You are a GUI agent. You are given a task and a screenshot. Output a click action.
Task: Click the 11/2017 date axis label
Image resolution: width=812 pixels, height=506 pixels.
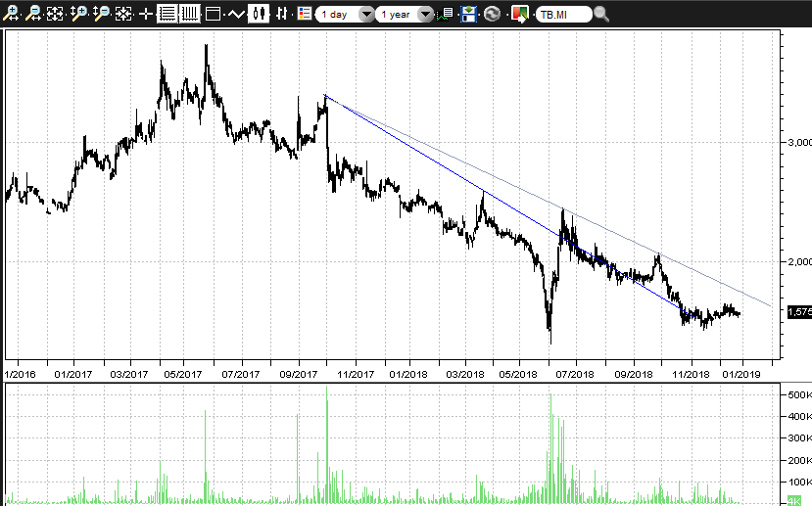pos(356,374)
